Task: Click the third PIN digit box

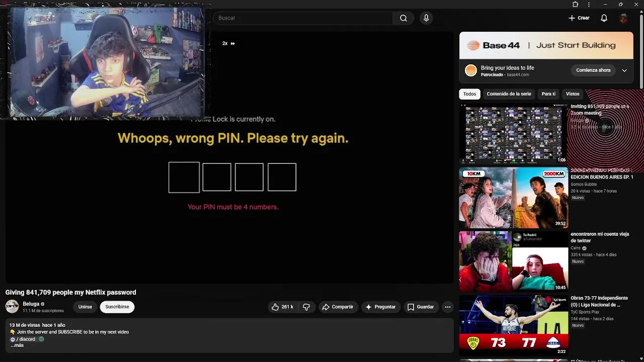Action: 249,177
